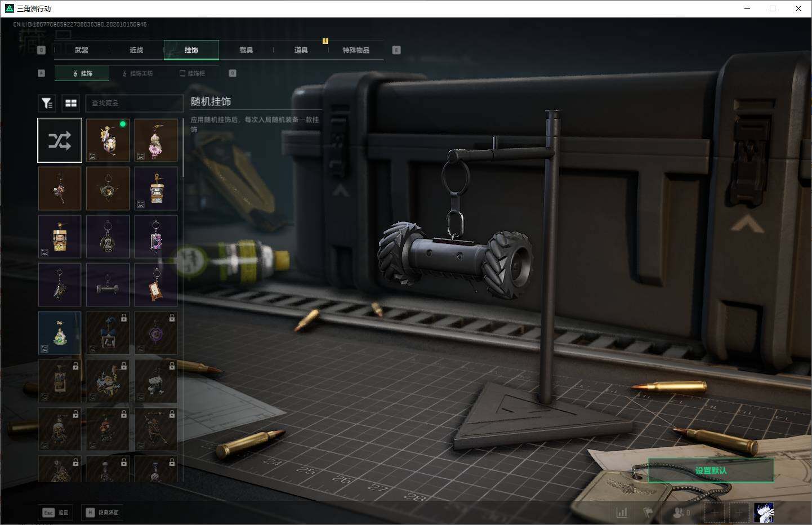Click the H 隐藏界面 button
The width and height of the screenshot is (812, 525).
pos(102,513)
